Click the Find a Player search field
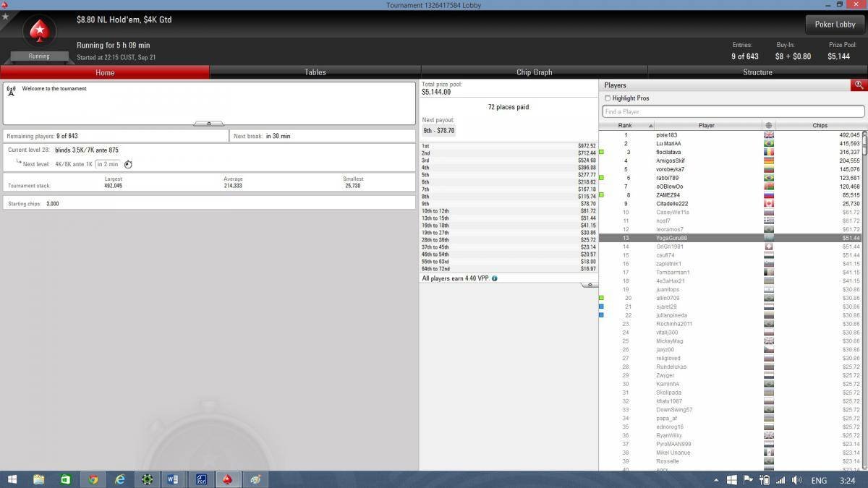 coord(733,111)
